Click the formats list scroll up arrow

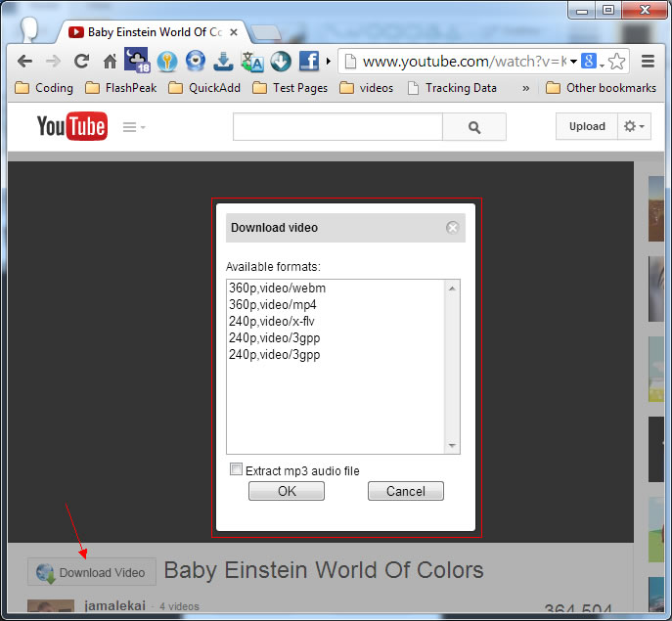click(452, 288)
